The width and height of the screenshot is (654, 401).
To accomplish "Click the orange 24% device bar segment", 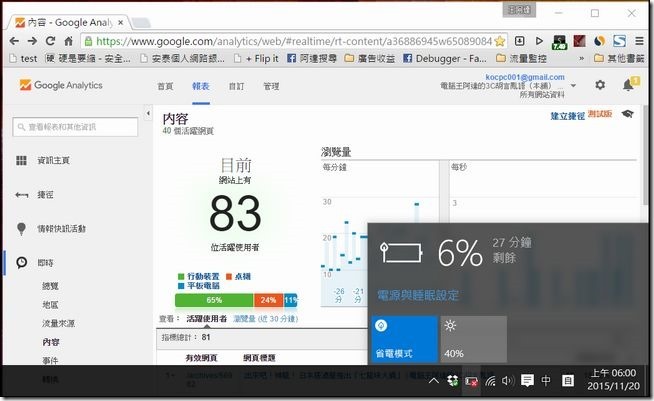I will [268, 300].
